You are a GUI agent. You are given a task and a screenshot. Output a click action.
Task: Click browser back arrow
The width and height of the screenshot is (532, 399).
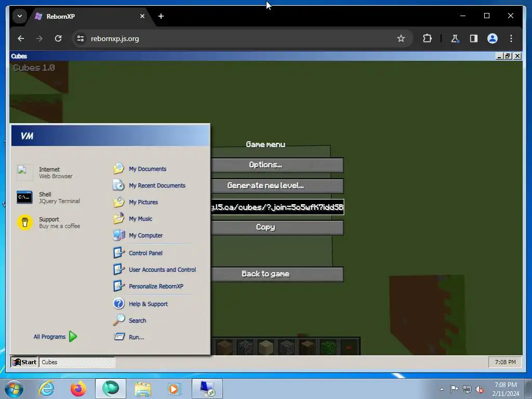(x=21, y=38)
